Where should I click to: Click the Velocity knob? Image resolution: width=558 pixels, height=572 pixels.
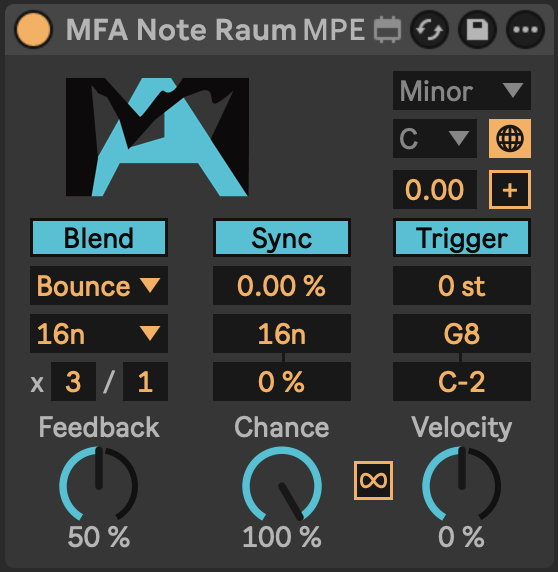(462, 484)
